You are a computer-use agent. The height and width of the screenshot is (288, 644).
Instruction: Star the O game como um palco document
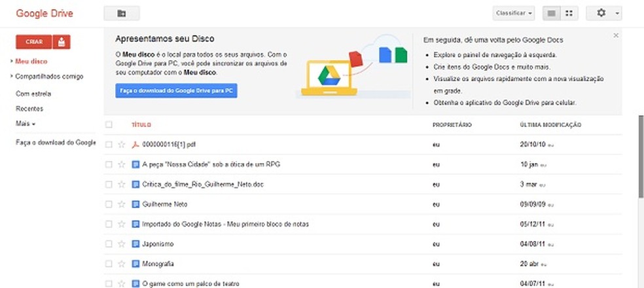click(x=122, y=284)
